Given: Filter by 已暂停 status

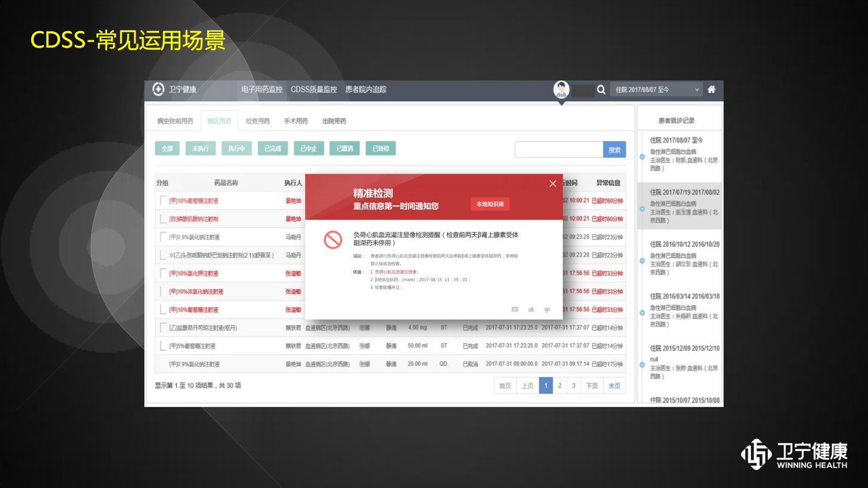Looking at the screenshot, I should pos(381,148).
